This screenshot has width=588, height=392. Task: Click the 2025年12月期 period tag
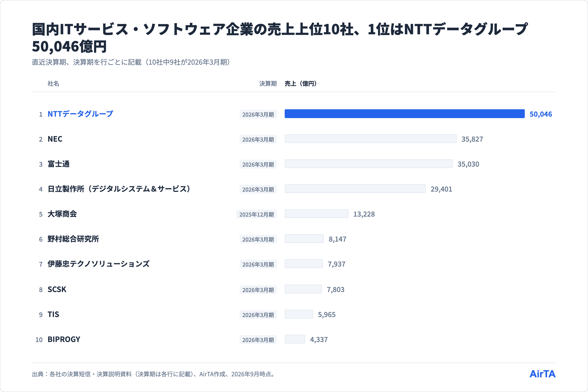point(257,214)
